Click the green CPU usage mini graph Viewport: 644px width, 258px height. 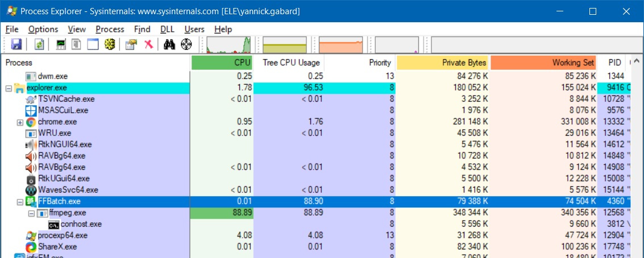(x=228, y=45)
